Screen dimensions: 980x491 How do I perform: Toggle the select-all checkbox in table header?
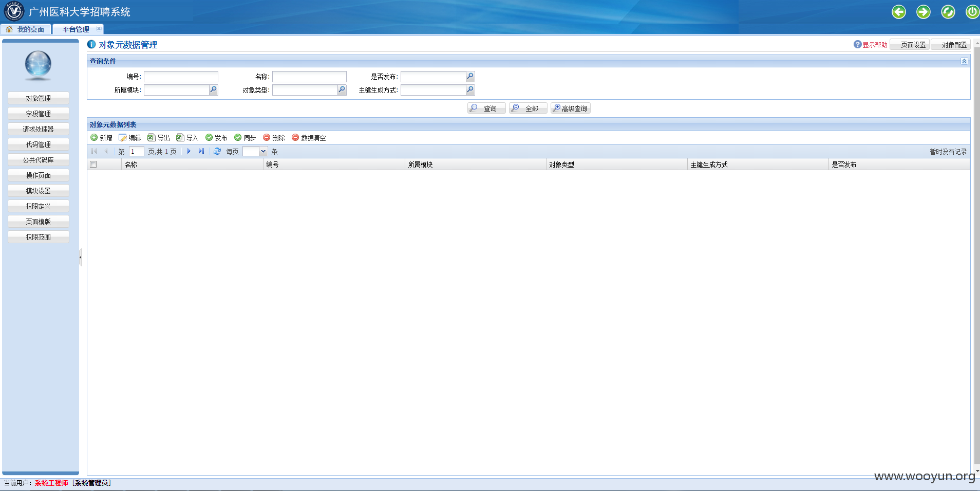click(x=93, y=165)
